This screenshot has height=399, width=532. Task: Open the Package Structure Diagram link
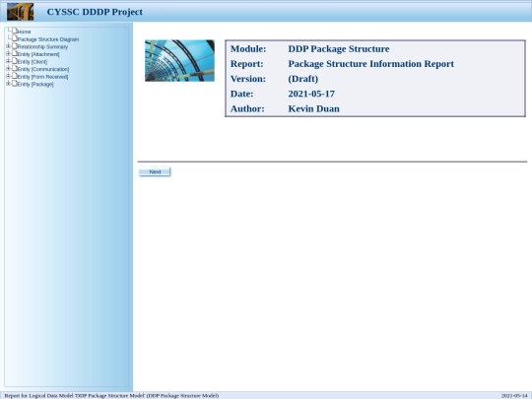click(48, 39)
